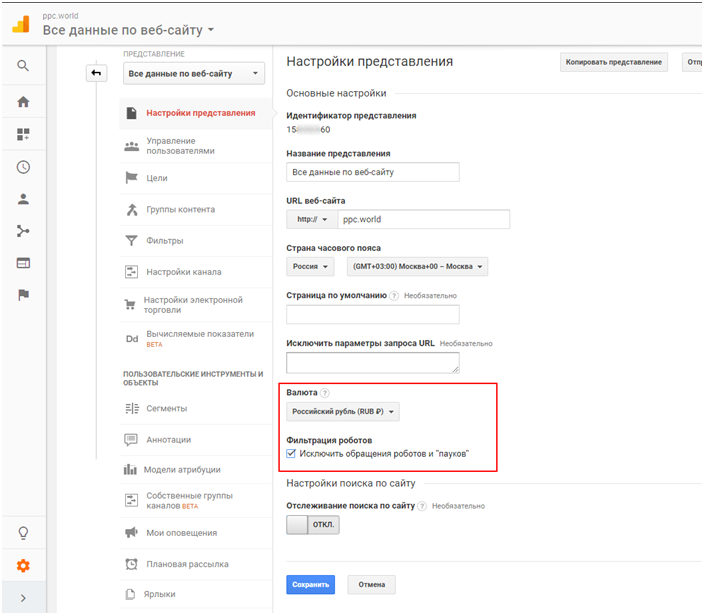Click the icon beside Собственные группы каналов
This screenshot has width=704, height=615.
(131, 500)
